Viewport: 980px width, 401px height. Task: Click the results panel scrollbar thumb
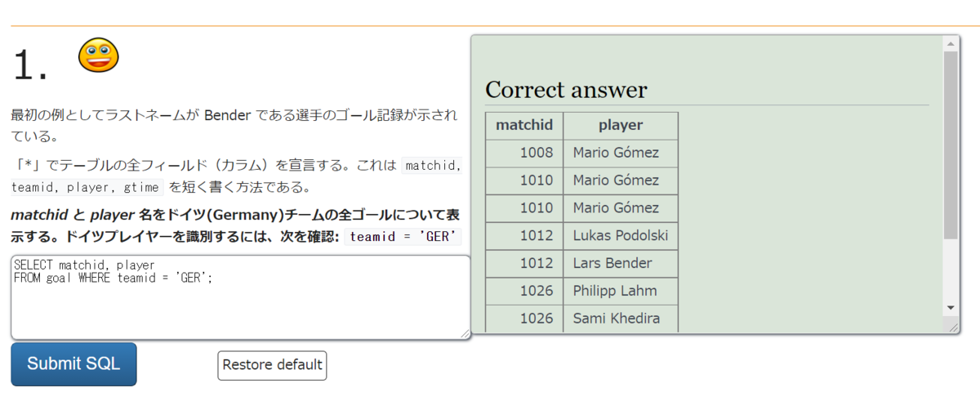pyautogui.click(x=951, y=145)
